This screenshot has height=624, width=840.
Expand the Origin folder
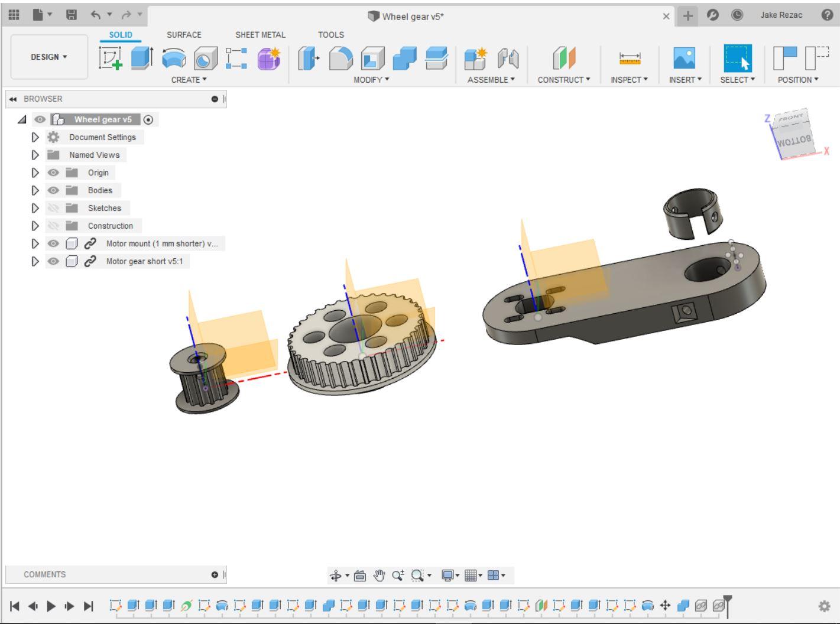[35, 173]
